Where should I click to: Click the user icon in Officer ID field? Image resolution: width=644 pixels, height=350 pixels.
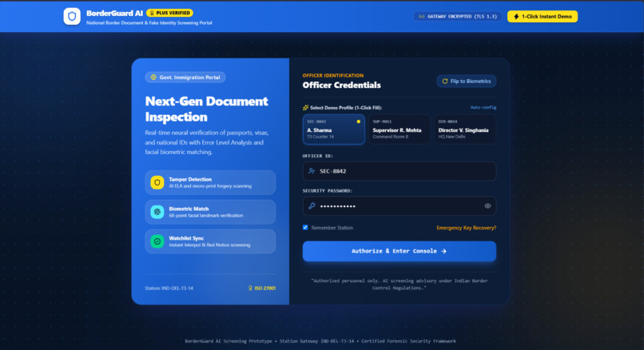point(312,171)
